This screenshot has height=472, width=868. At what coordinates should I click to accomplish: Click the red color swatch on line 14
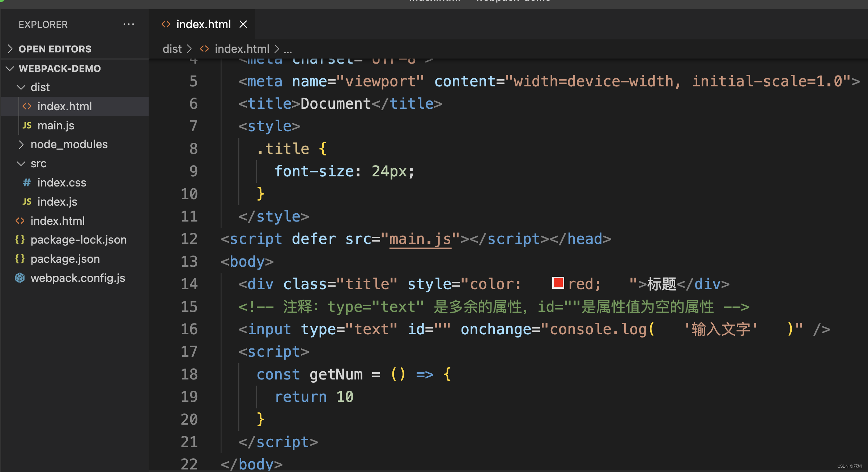(x=558, y=283)
